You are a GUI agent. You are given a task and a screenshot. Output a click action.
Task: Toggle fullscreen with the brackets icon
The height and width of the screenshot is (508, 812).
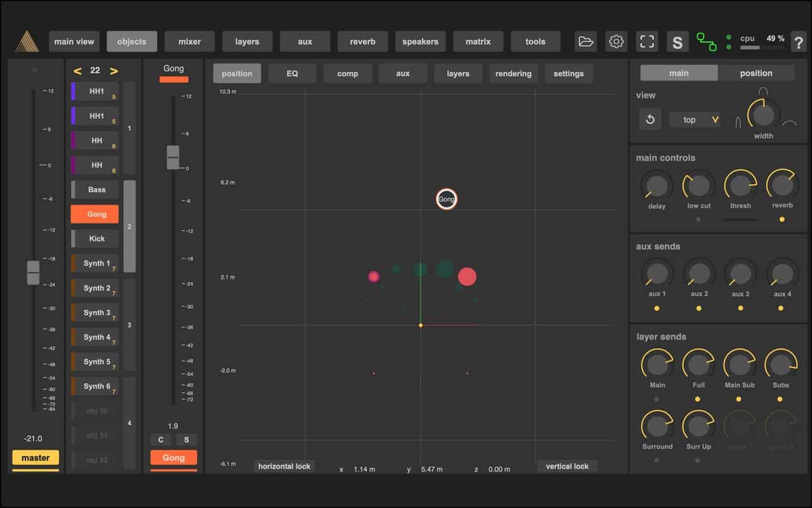(646, 42)
